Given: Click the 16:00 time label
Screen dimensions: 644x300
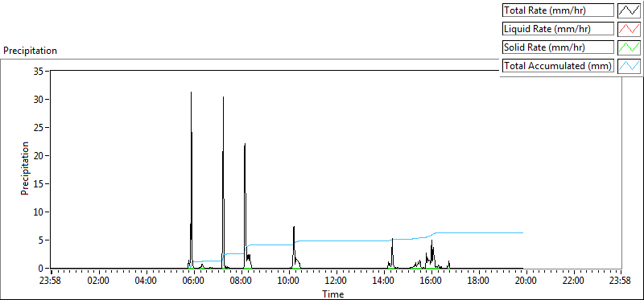Looking at the screenshot, I should coord(431,282).
